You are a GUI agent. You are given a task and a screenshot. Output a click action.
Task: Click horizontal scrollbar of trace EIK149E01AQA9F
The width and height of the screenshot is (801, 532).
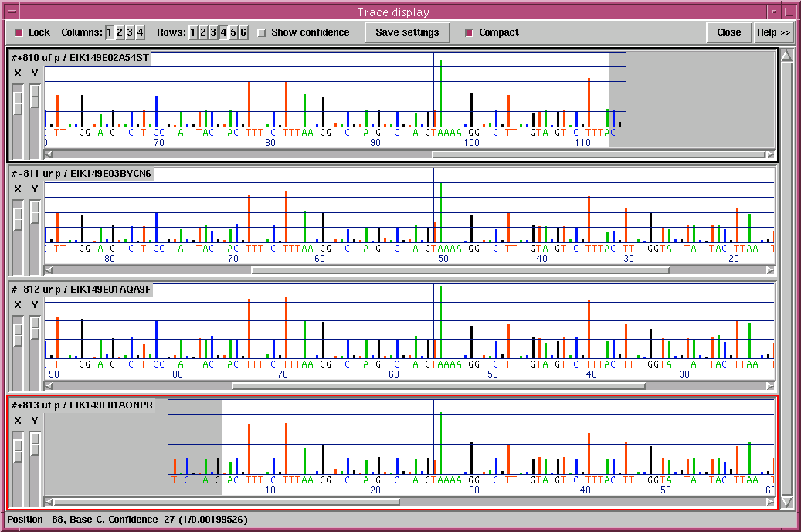[438, 386]
